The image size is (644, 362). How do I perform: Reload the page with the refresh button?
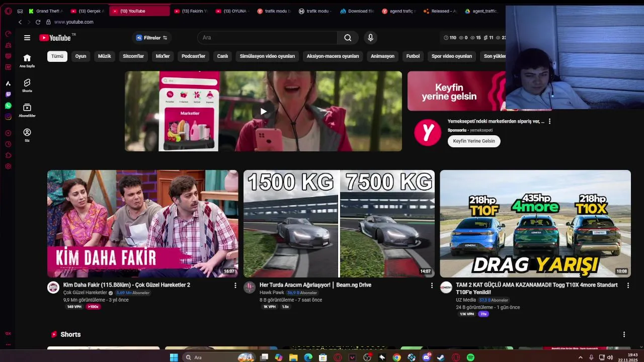pos(38,22)
